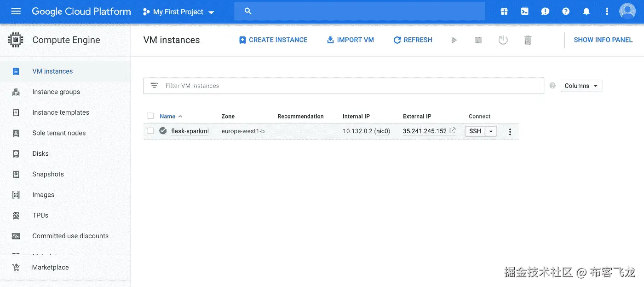
Task: Click the Marketplace cart icon
Action: point(16,267)
